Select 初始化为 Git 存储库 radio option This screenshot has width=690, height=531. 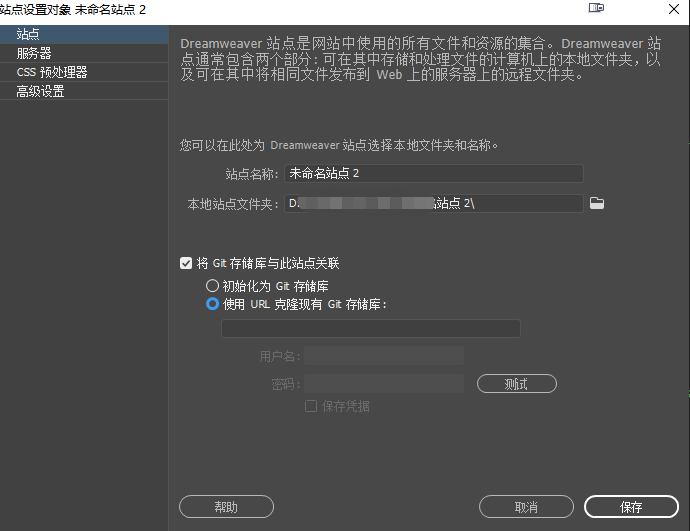(x=212, y=286)
